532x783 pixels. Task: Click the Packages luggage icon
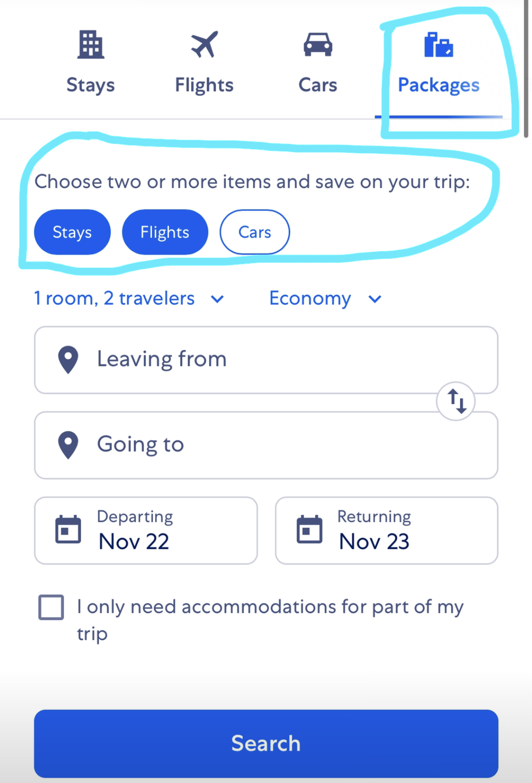[438, 44]
